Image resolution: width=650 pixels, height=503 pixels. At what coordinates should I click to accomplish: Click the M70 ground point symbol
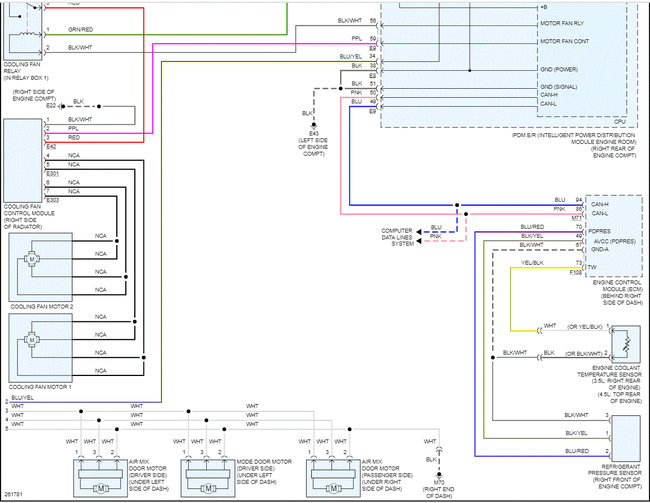tap(439, 475)
